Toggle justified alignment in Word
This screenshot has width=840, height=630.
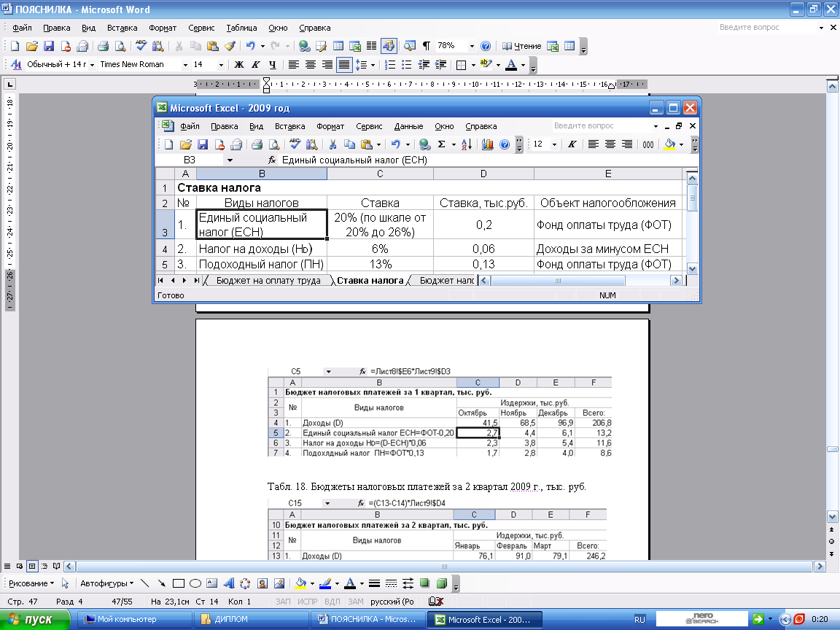[x=343, y=65]
